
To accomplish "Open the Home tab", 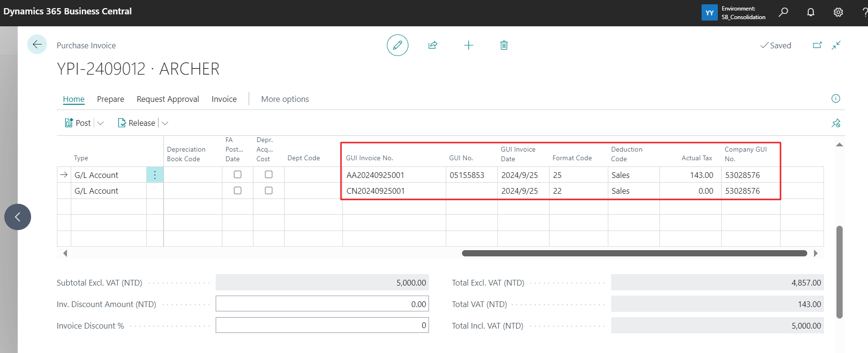I will click(x=74, y=99).
